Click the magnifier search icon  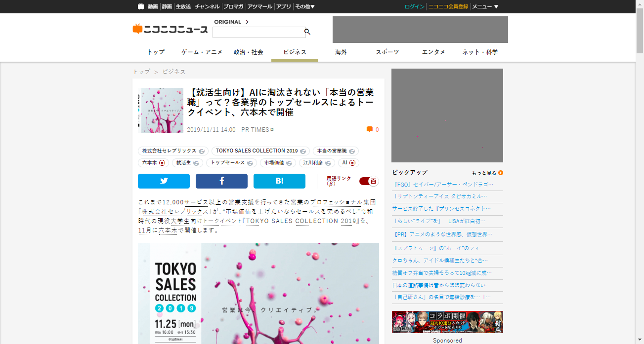[x=307, y=32]
